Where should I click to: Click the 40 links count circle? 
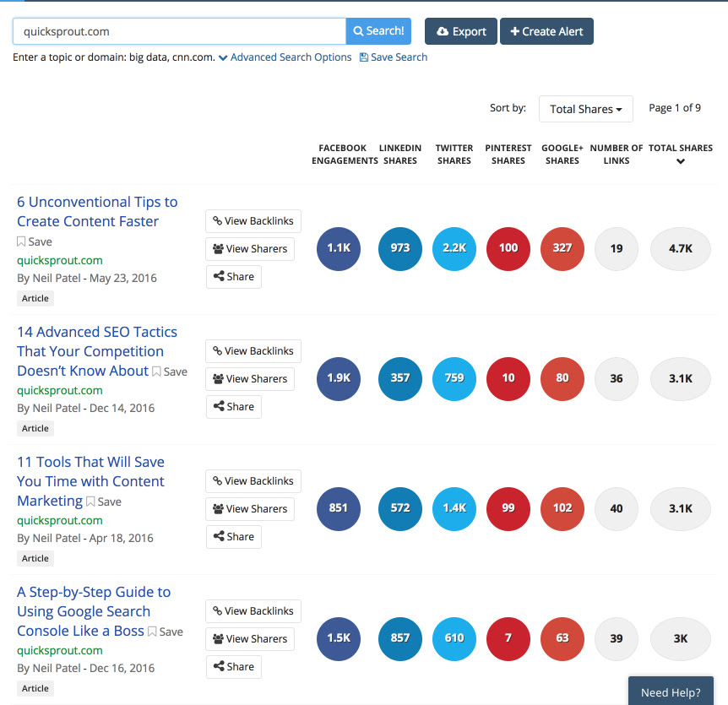coord(617,508)
